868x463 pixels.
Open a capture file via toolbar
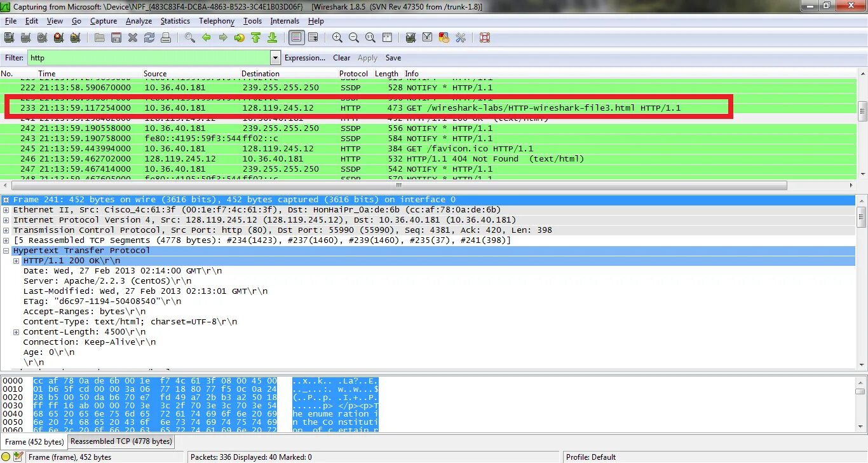coord(100,38)
